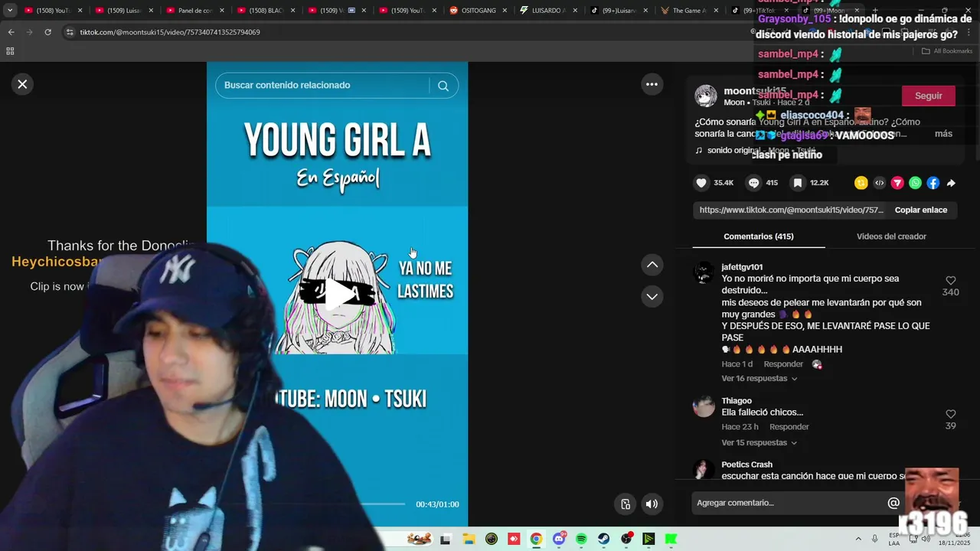Get embed code icon
This screenshot has width=980, height=551.
point(879,183)
